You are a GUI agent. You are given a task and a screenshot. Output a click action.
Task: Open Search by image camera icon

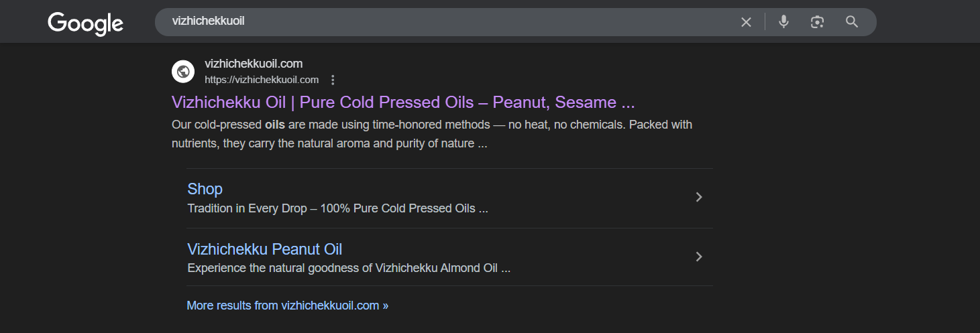click(x=817, y=22)
